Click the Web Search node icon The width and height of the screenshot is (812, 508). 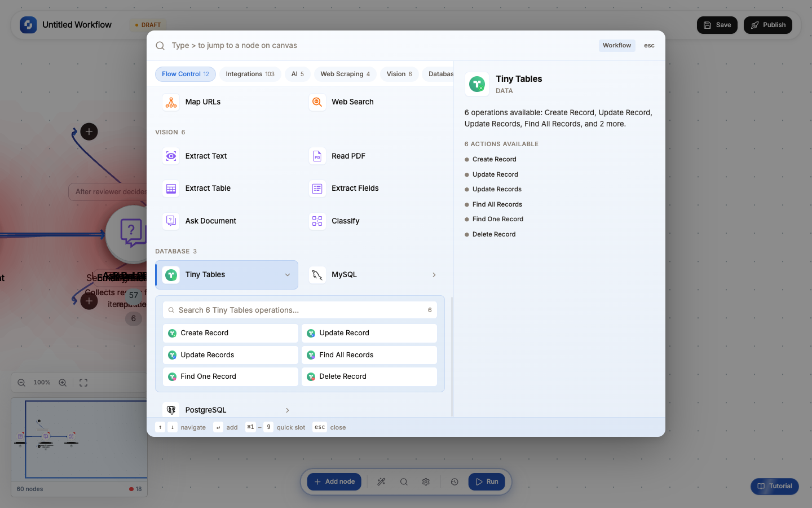click(317, 102)
